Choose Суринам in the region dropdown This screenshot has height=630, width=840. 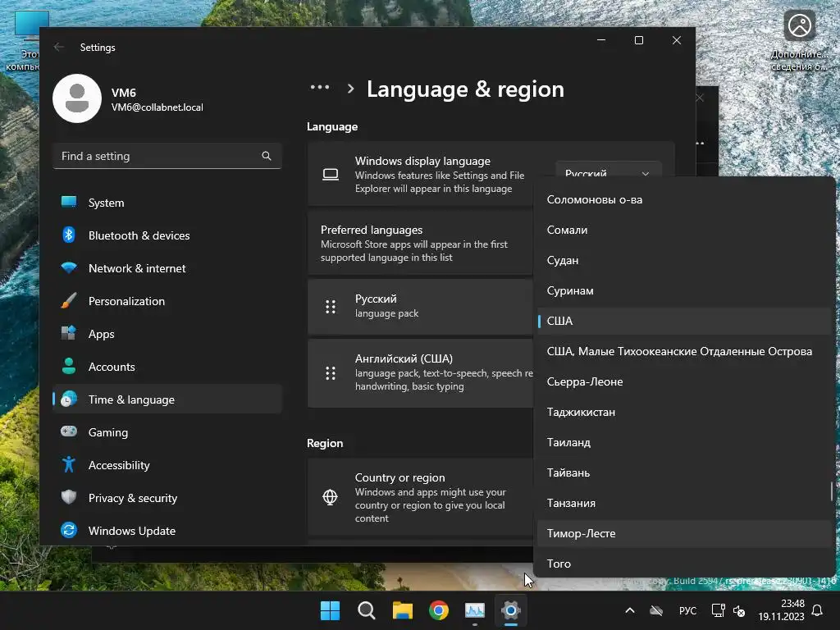(x=684, y=290)
